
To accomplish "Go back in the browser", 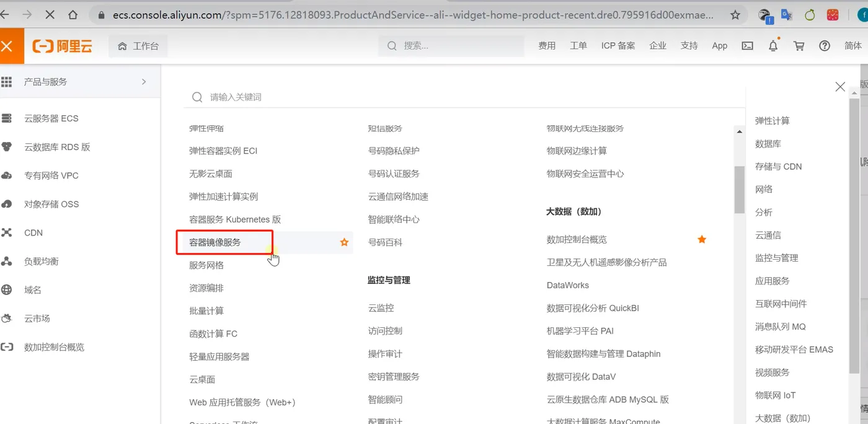I will click(x=6, y=14).
